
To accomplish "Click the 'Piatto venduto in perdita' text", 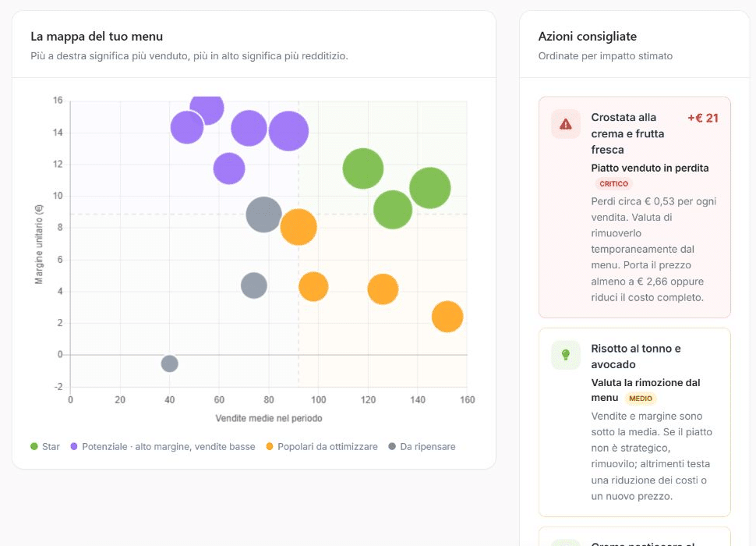I will click(649, 168).
